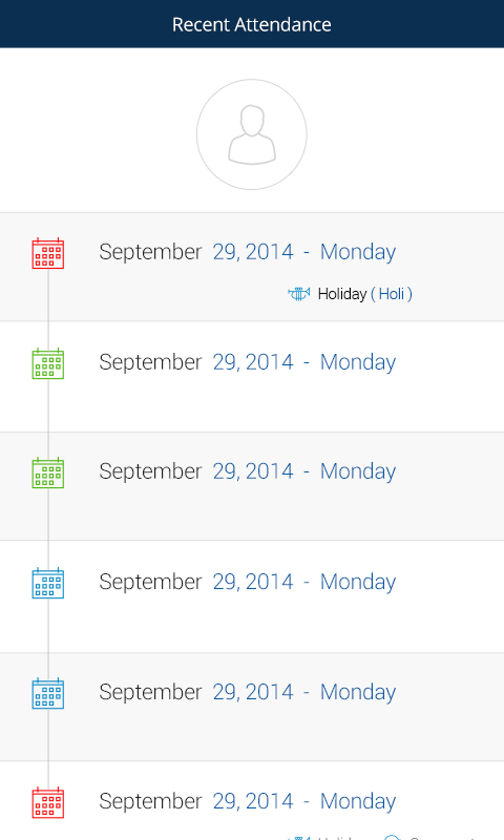The height and width of the screenshot is (840, 504).
Task: Tap the second blue calendar icon
Action: tap(48, 693)
